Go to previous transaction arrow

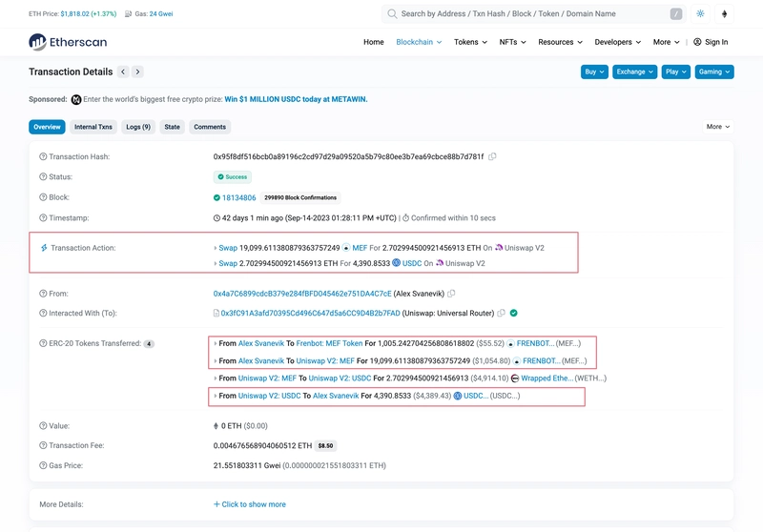[x=123, y=72]
